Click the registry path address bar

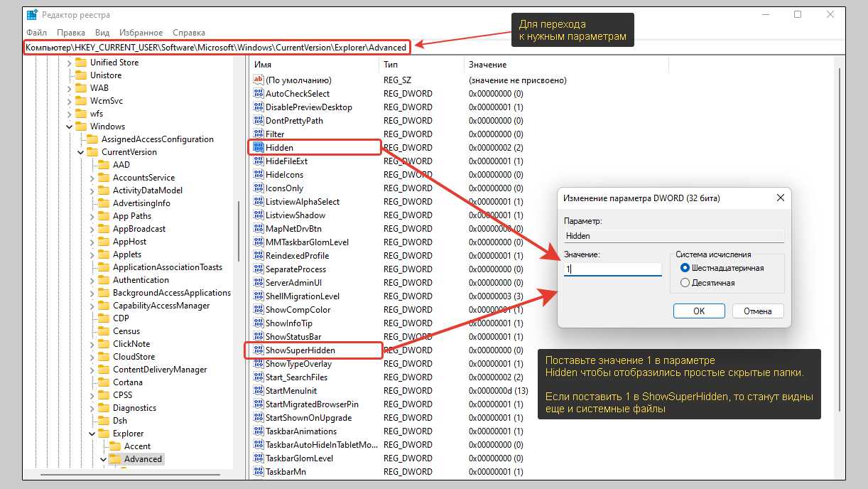pyautogui.click(x=217, y=48)
